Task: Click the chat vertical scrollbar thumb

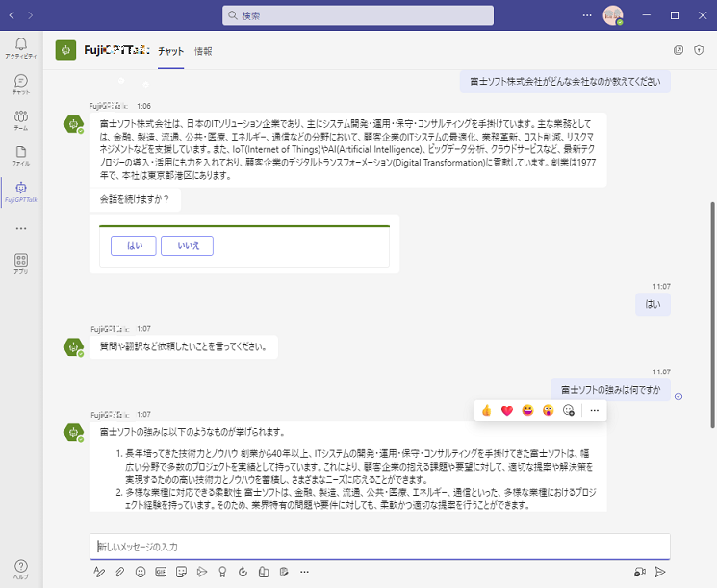Action: 712,315
